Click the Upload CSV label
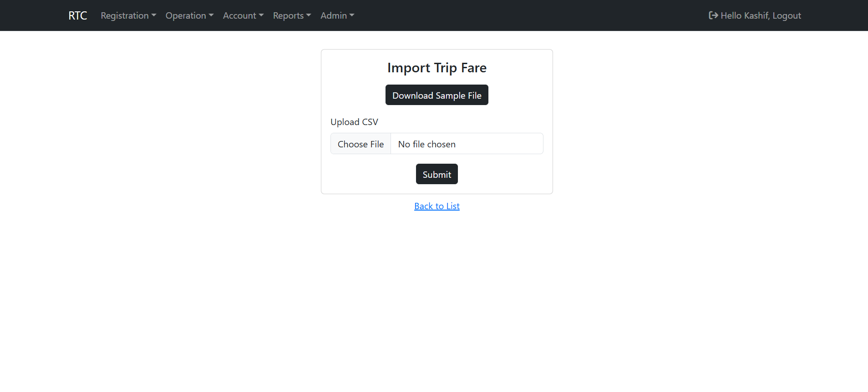The height and width of the screenshot is (392, 868). click(354, 122)
